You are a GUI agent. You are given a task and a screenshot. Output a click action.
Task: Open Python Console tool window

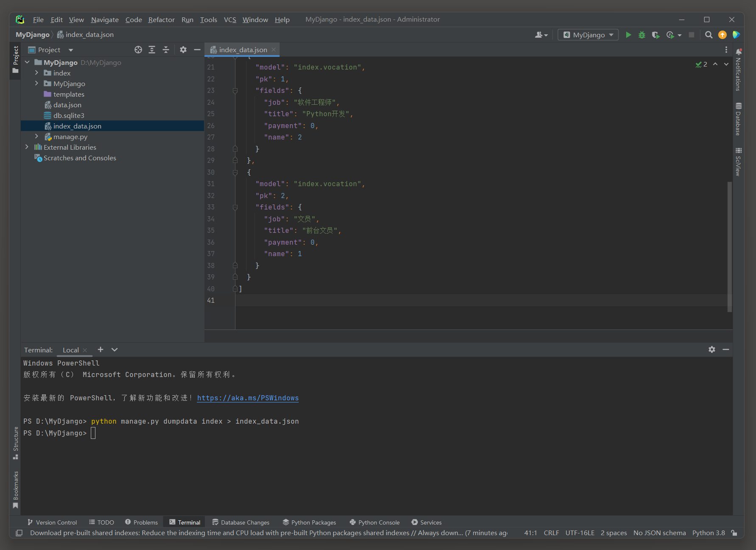point(375,522)
